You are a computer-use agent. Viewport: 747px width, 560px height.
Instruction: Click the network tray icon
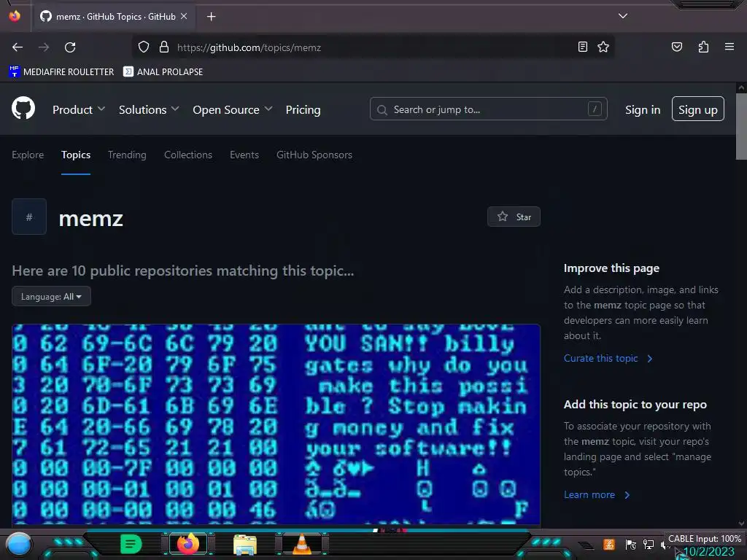(649, 544)
